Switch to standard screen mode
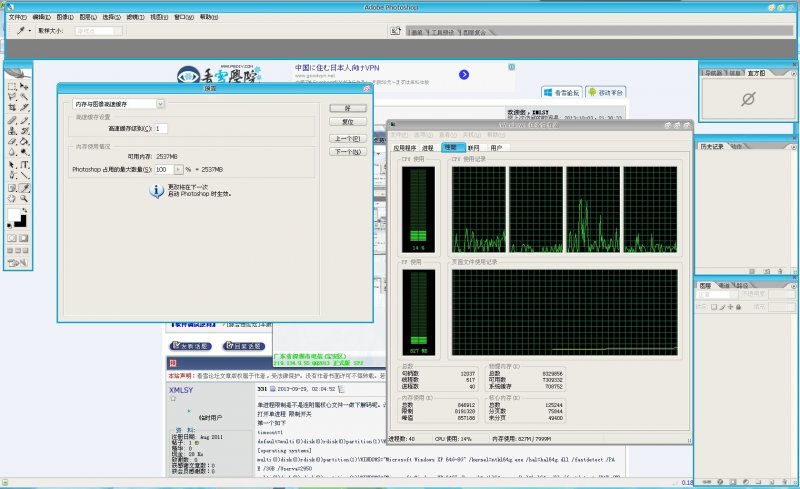This screenshot has width=800, height=489. pos(10,251)
